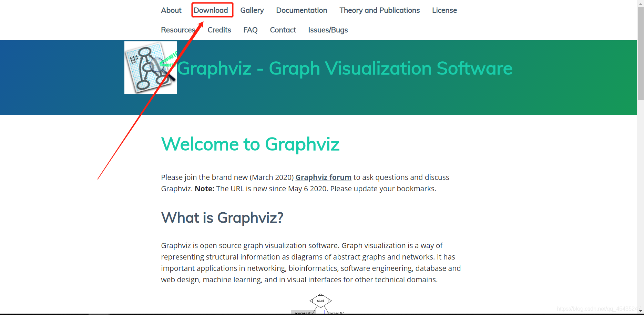This screenshot has width=644, height=315.
Task: Go to the Credits page
Action: click(x=219, y=30)
